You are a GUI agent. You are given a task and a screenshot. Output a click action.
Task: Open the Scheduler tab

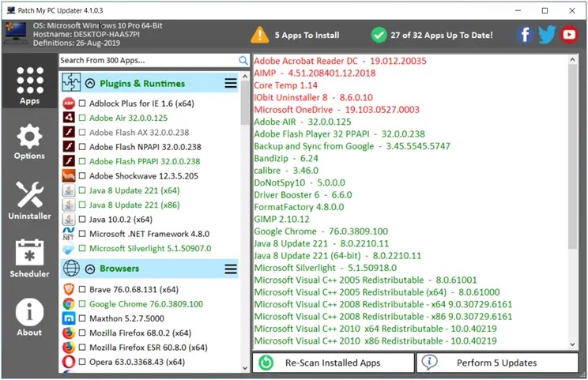click(29, 258)
